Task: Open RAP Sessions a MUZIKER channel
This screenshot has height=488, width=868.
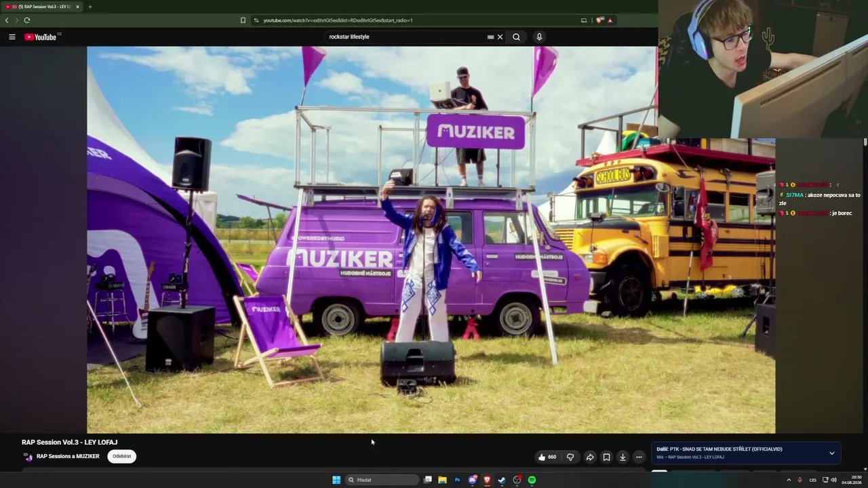Action: 68,456
